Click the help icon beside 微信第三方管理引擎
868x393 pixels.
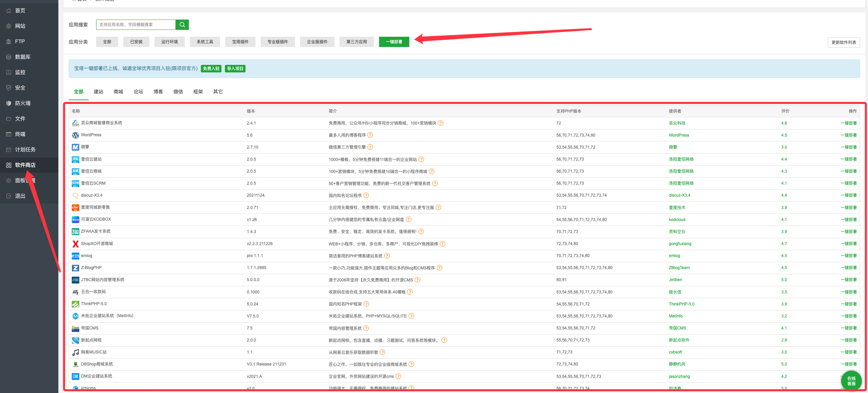(x=370, y=147)
